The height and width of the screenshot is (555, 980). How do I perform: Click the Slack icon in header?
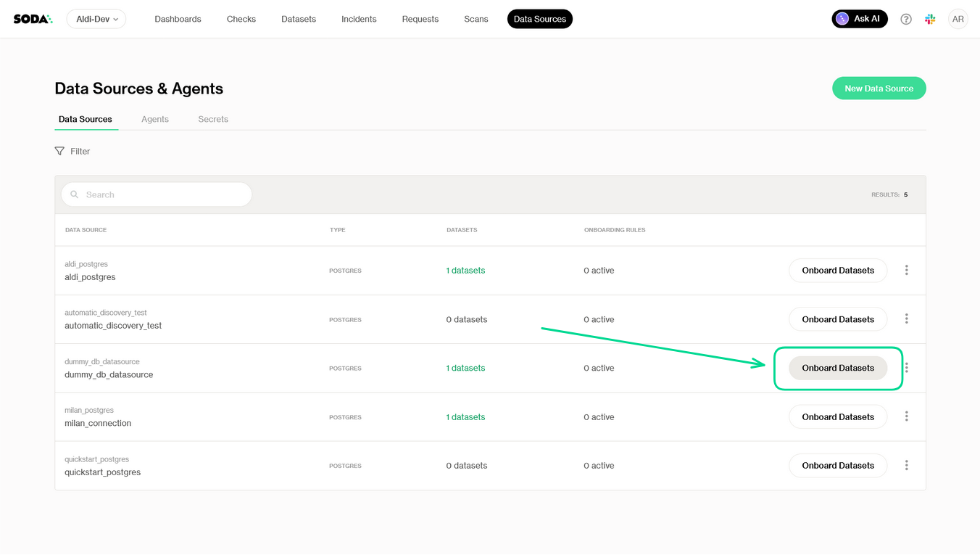930,20
